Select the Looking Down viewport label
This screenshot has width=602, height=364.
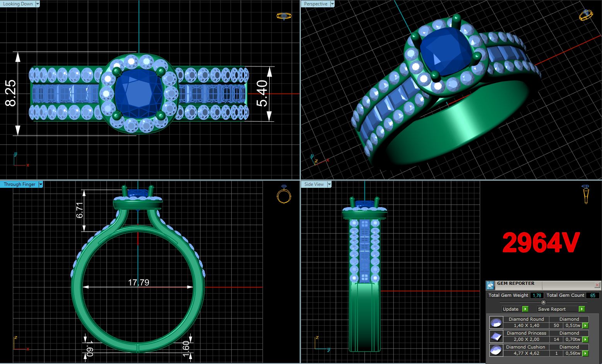point(18,4)
